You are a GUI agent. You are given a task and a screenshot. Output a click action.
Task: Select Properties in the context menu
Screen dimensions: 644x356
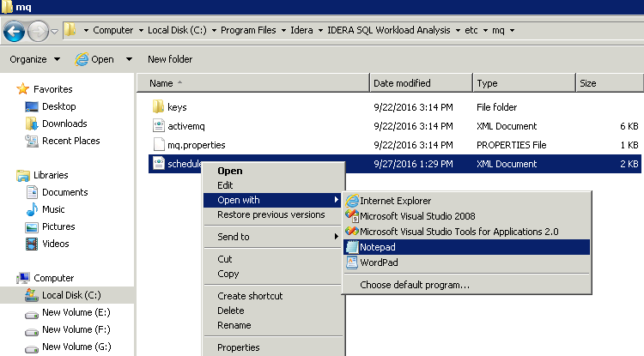pos(239,347)
